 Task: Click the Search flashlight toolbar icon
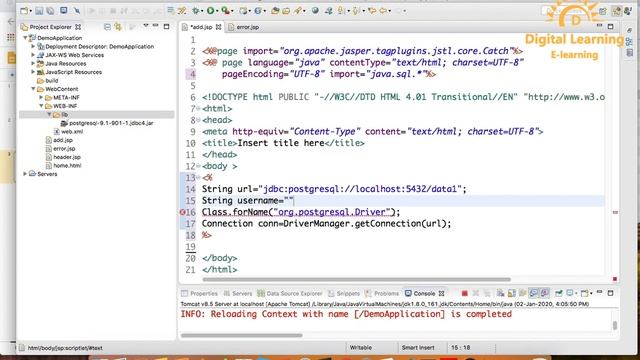[298, 11]
